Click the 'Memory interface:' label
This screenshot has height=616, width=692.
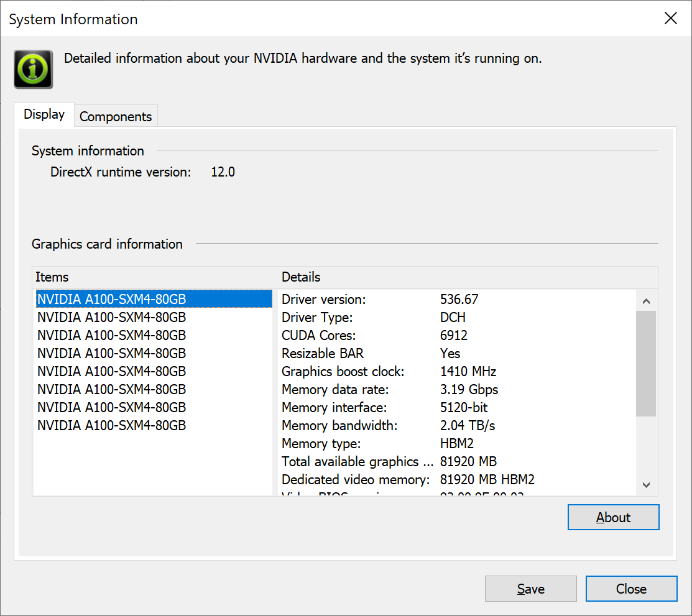click(334, 408)
